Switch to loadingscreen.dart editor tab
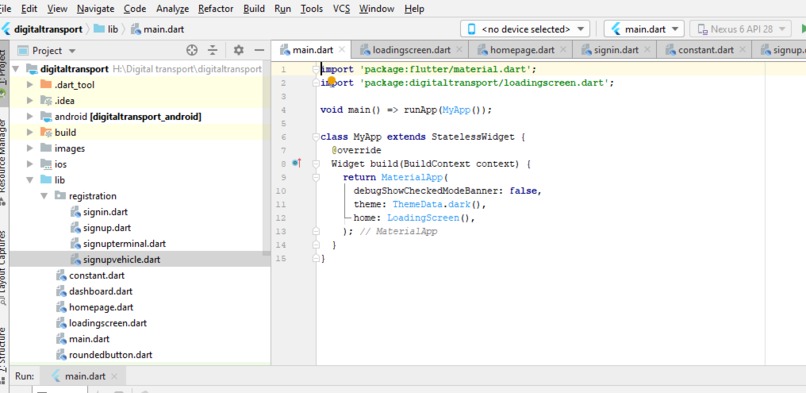Image resolution: width=806 pixels, height=393 pixels. click(411, 50)
